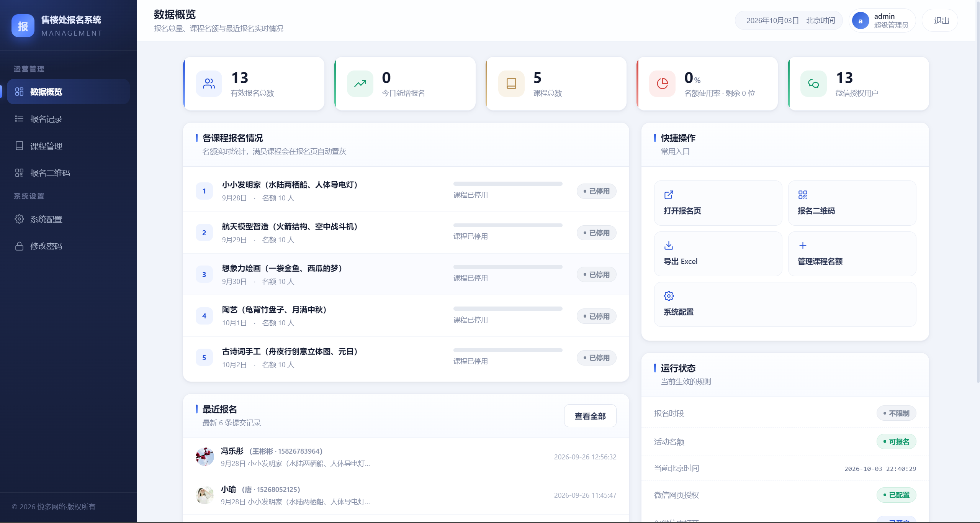The image size is (980, 523).
Task: Click the book icon on 课程总数 card
Action: [x=511, y=84]
